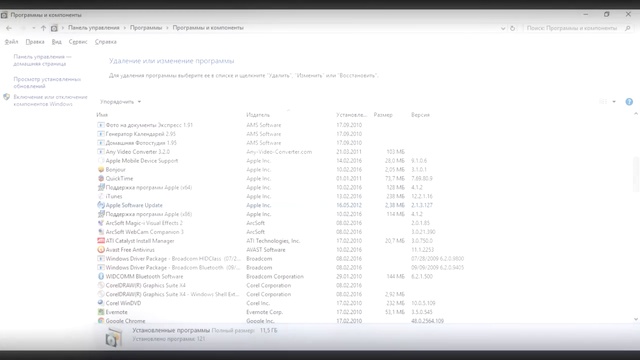Open Панель управления домашняя страница link
This screenshot has width=640, height=360.
[x=42, y=60]
